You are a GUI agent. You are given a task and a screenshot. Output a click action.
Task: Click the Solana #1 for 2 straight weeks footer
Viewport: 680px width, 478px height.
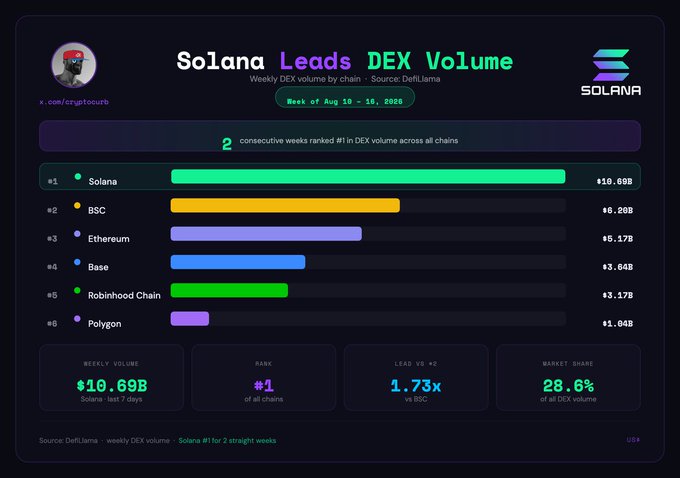[227, 441]
